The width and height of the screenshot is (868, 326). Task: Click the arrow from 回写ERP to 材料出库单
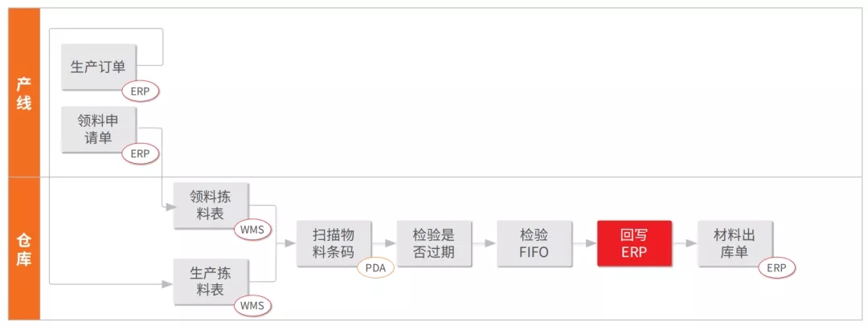(685, 242)
